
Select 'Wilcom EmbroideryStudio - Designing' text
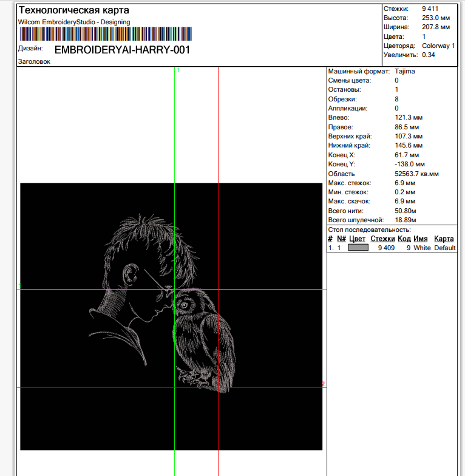(x=74, y=22)
